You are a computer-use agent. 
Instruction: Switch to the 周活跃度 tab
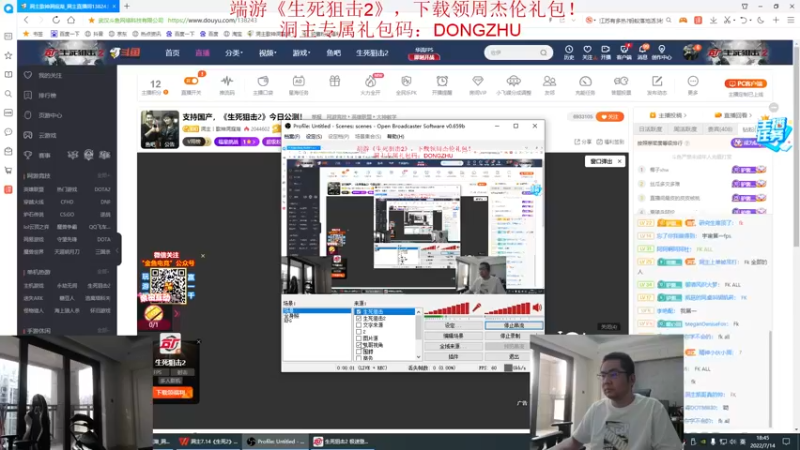pyautogui.click(x=685, y=130)
